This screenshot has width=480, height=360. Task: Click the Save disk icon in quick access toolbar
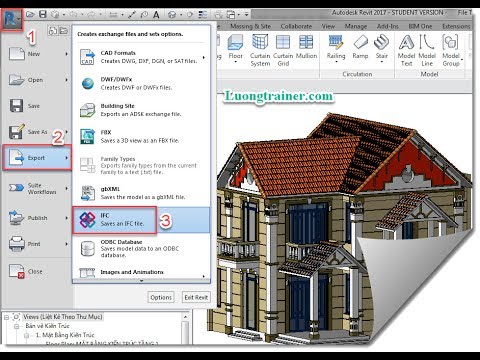point(43,14)
